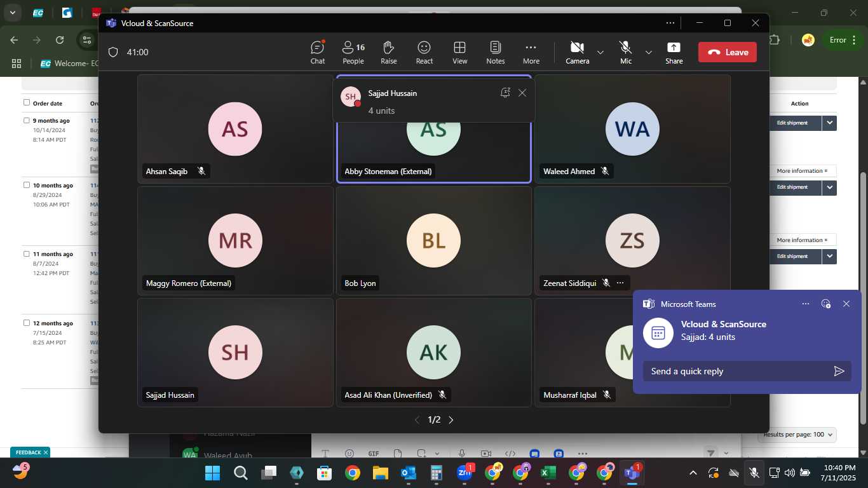
Task: Show hidden system tray icons
Action: pyautogui.click(x=693, y=473)
